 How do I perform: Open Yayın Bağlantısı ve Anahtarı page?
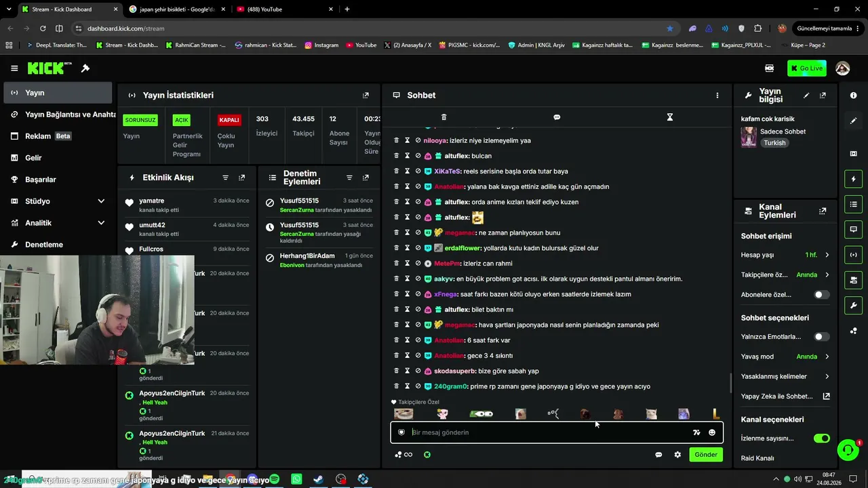pos(60,115)
